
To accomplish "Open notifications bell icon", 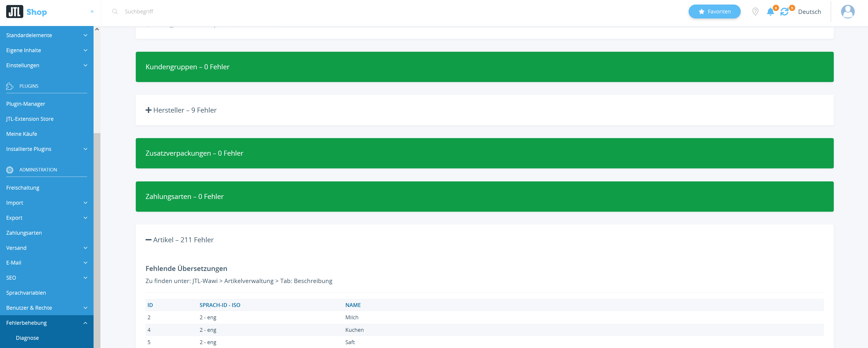I will click(x=770, y=12).
